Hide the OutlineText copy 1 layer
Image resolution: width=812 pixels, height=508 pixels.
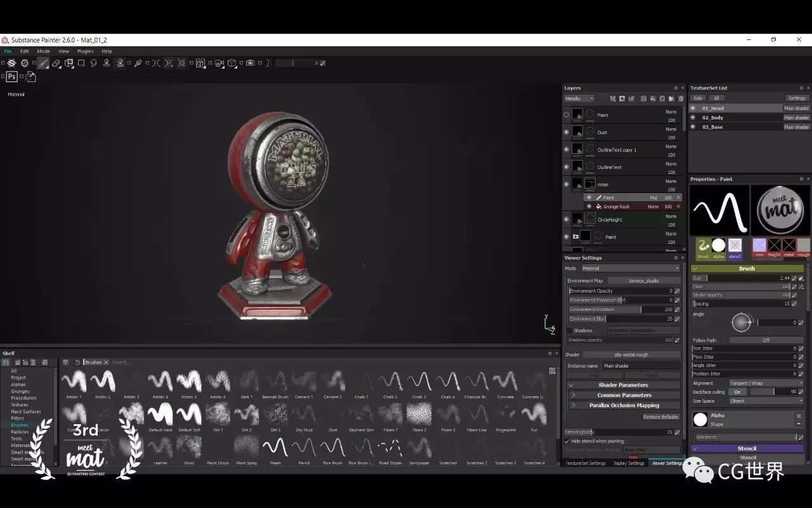(566, 150)
